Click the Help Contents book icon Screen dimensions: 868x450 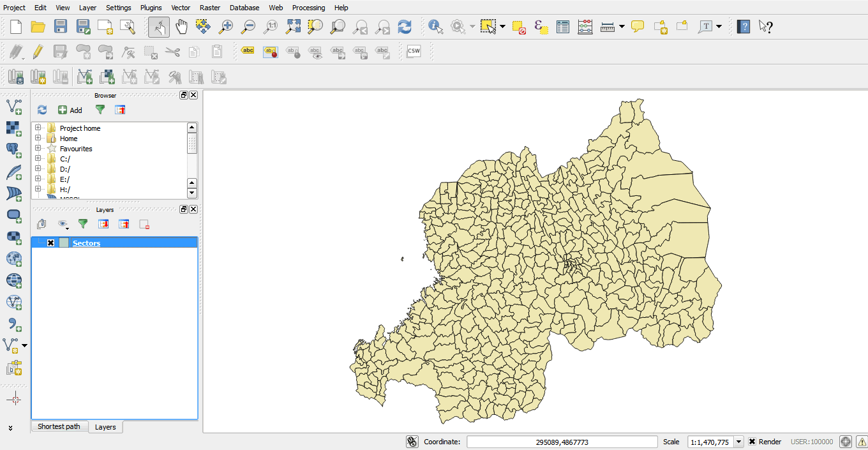point(744,27)
